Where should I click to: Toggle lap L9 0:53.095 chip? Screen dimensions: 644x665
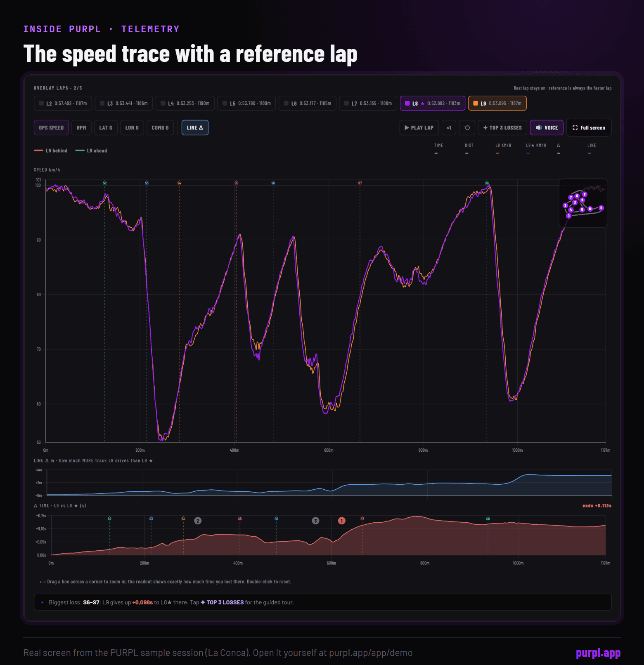point(497,103)
